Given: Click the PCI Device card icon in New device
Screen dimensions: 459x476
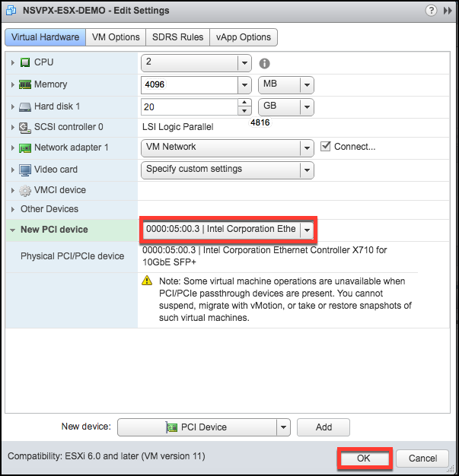Looking at the screenshot, I should (172, 427).
